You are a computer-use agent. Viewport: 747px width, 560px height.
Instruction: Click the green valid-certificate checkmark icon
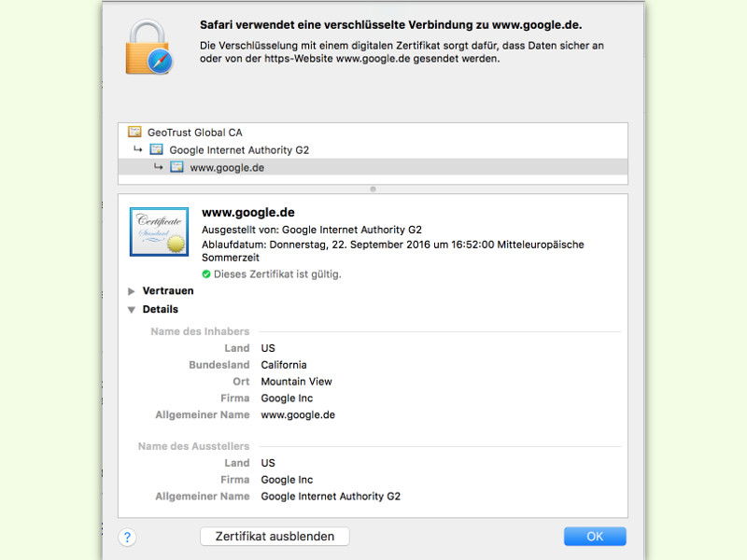coord(206,274)
